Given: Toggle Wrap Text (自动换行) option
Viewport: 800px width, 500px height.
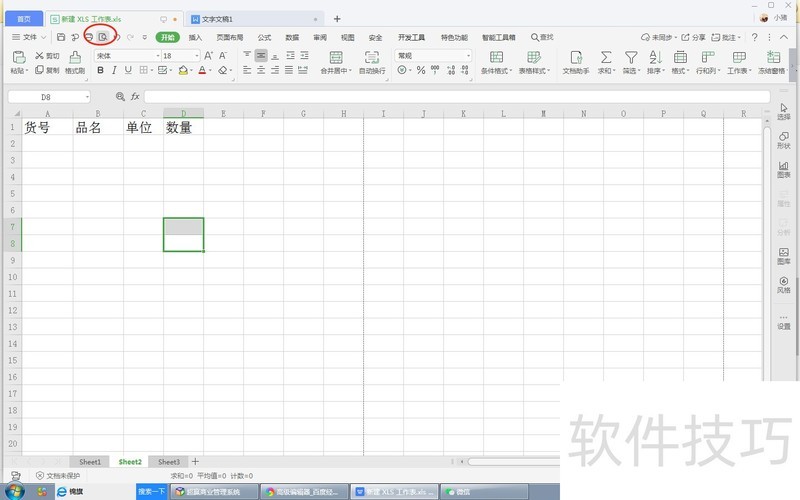Looking at the screenshot, I should coord(372,61).
